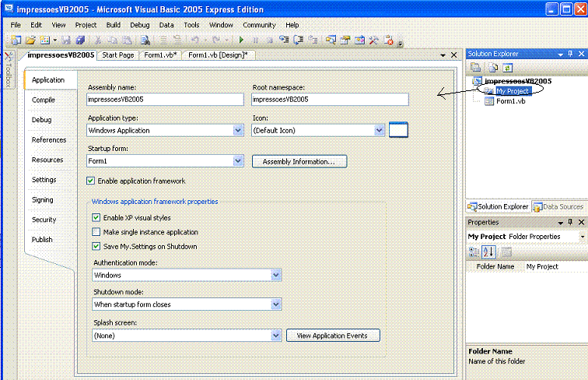Image resolution: width=588 pixels, height=380 pixels.
Task: Click the default icon preview thumbnail
Action: tap(398, 130)
